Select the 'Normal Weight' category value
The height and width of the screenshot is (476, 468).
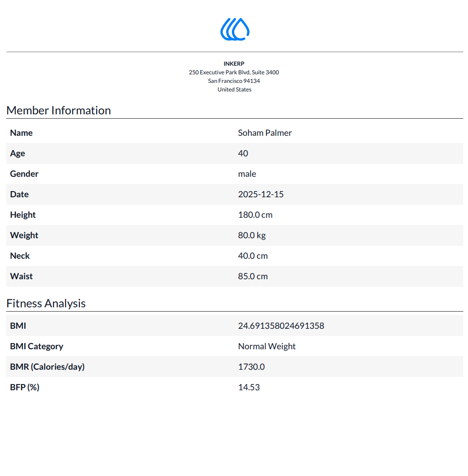(267, 346)
